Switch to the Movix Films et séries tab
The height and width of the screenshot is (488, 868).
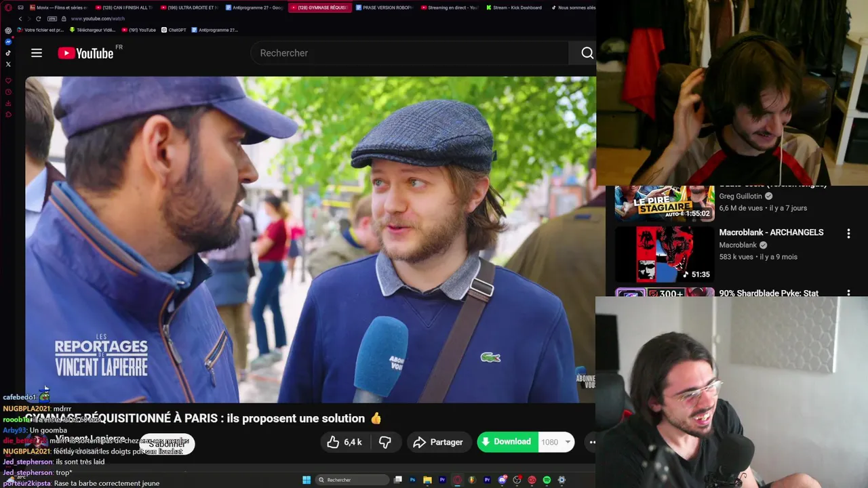59,7
